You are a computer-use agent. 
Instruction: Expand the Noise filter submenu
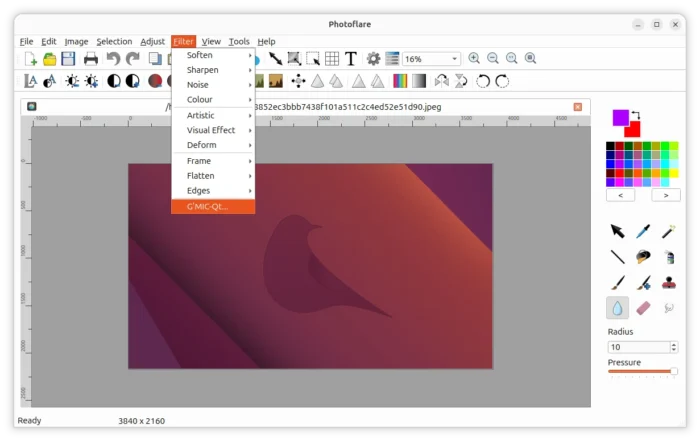pos(213,84)
